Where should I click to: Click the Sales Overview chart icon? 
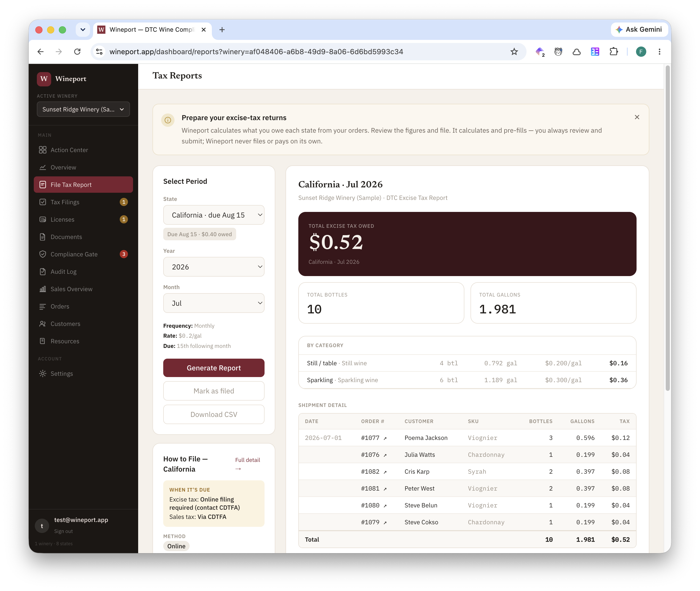(x=42, y=289)
